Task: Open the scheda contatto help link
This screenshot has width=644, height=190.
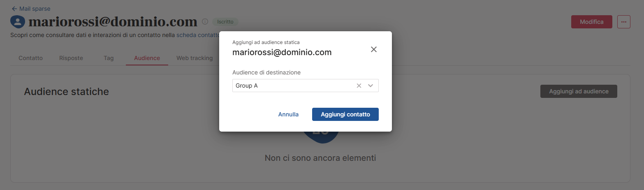Action: point(197,35)
